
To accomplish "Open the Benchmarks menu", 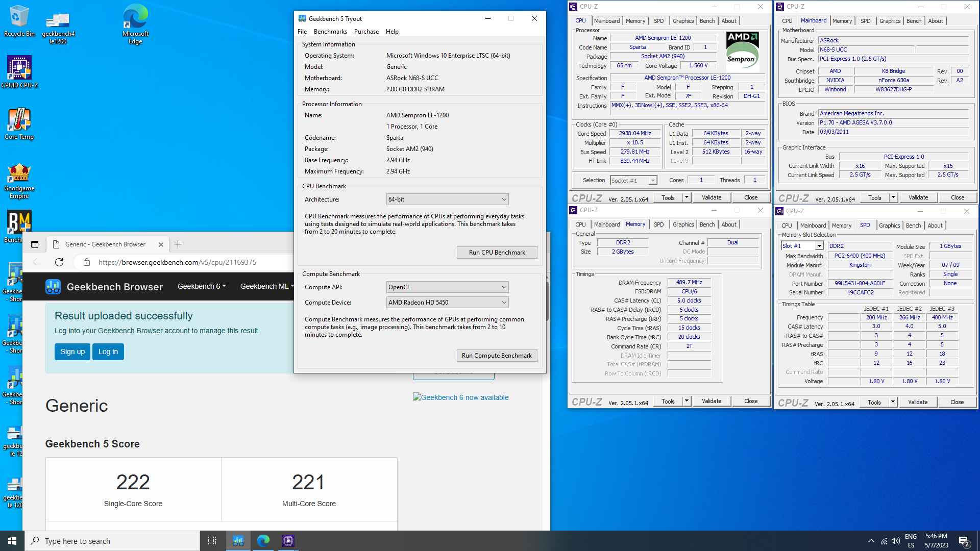I will [x=330, y=32].
